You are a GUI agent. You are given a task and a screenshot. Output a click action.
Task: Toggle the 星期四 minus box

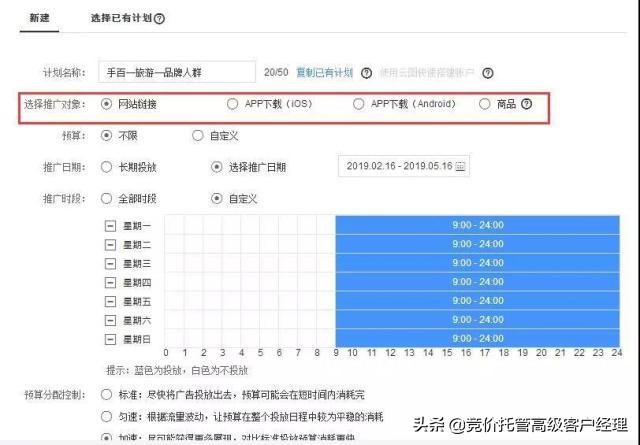tap(110, 283)
